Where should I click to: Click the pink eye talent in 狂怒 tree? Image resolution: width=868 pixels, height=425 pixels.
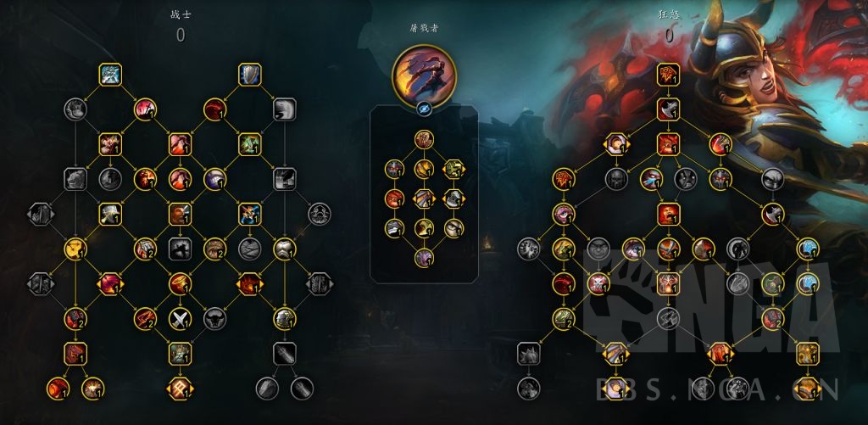(x=564, y=214)
